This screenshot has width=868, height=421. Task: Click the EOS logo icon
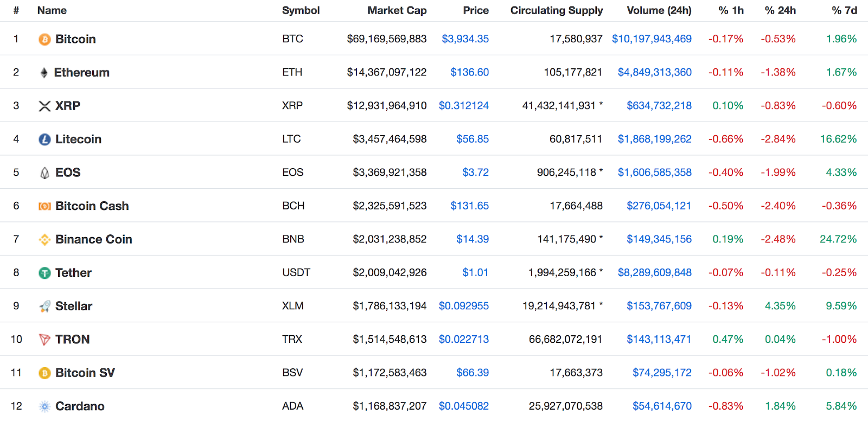coord(44,173)
